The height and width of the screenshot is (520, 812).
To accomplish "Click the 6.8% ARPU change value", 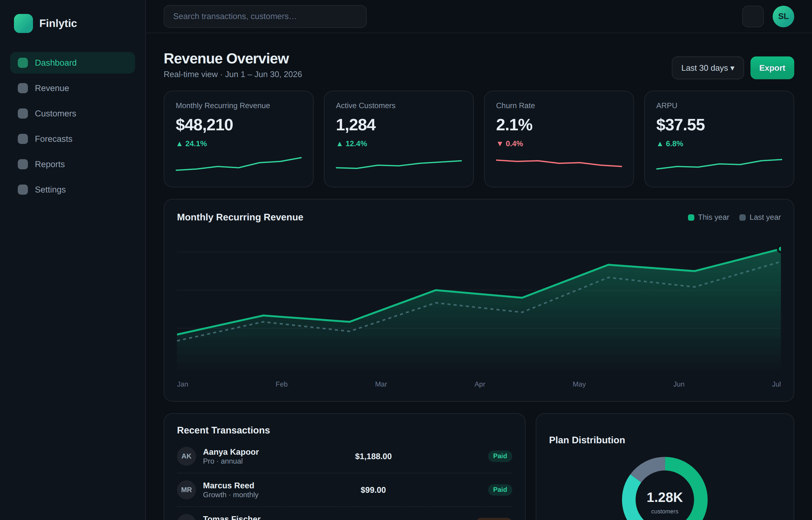I will click(674, 144).
